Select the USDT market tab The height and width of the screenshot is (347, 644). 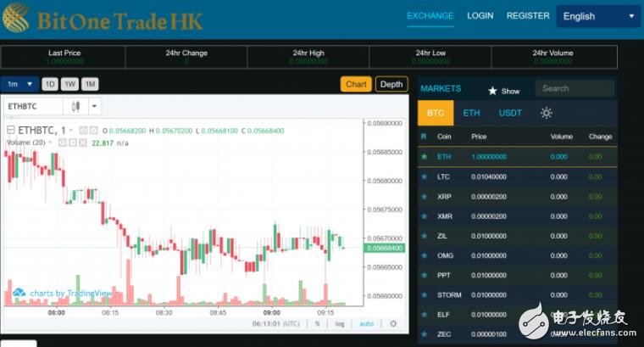point(510,113)
